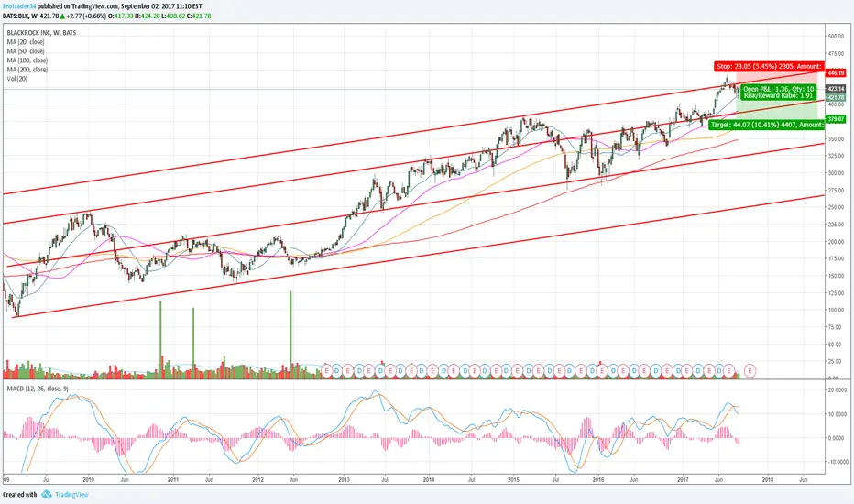The height and width of the screenshot is (504, 854).
Task: Click the 250.00 price axis label
Action: click(836, 208)
